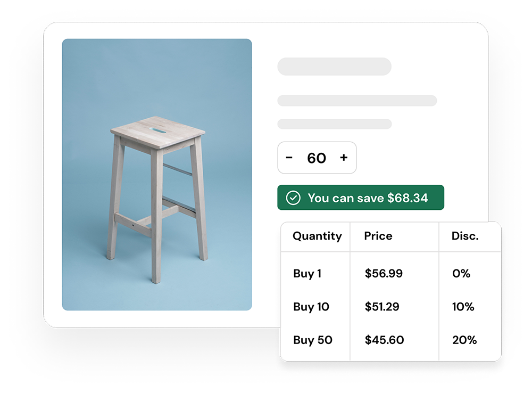Viewport: 532px width, 393px height.
Task: Click the Quantity column header
Action: 317,236
